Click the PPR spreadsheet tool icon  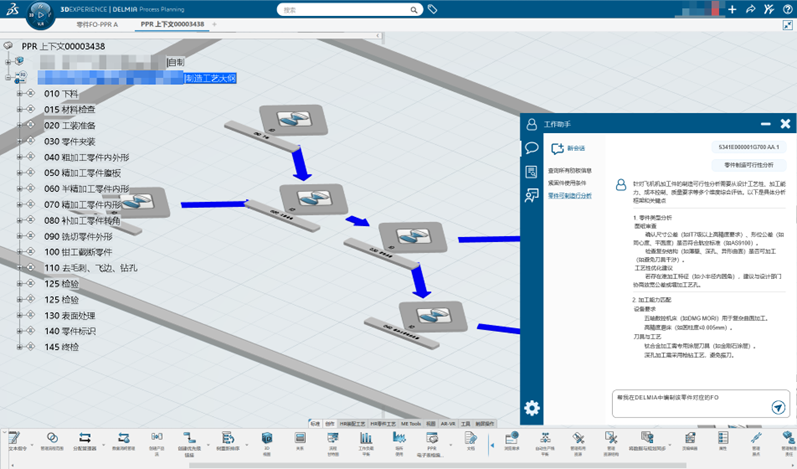432,438
